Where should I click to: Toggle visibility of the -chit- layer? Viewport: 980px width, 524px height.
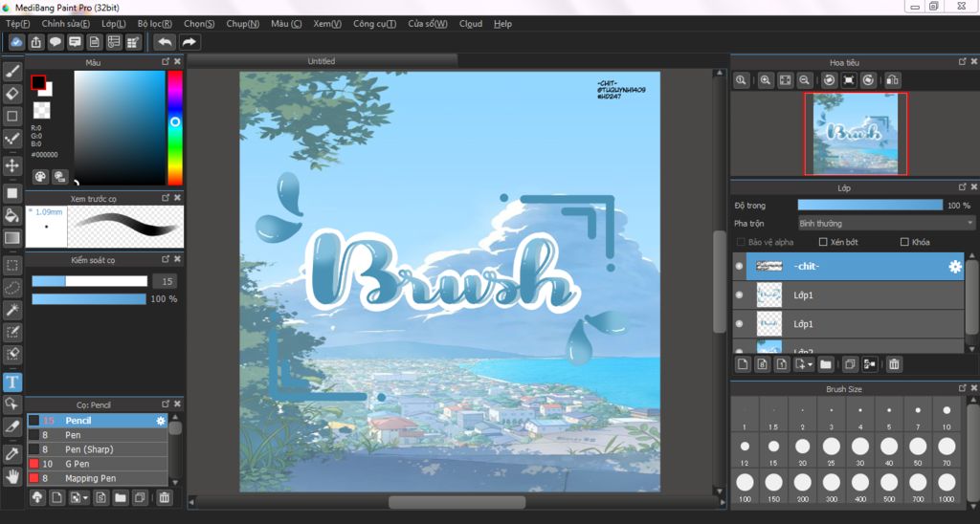(x=740, y=266)
